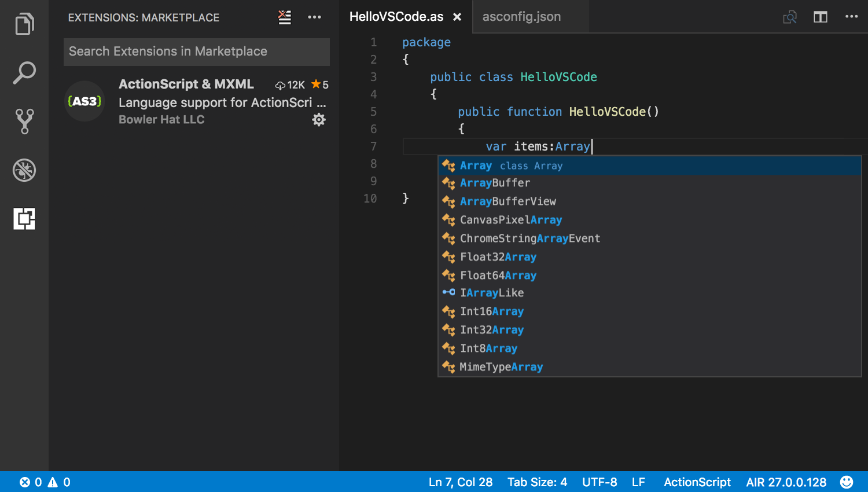Screen dimensions: 868x492
Task: Open the Source Control view
Action: (x=24, y=122)
